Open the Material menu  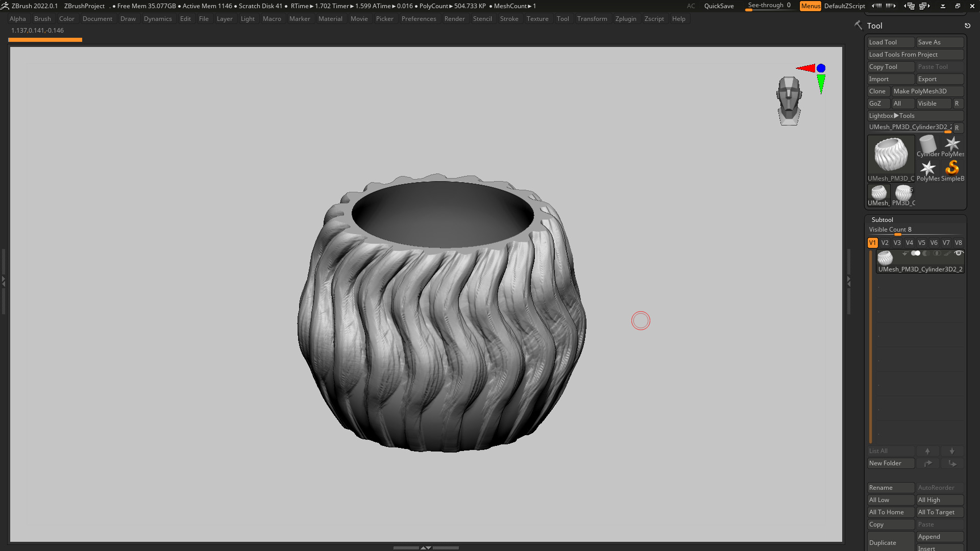point(330,19)
